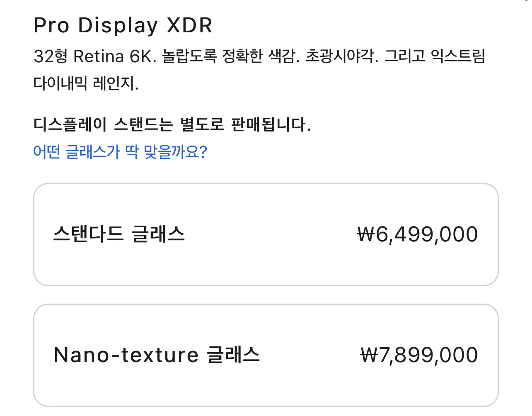Screen dimensions: 532x416
Task: Click the word 별도로 in the bold notice
Action: [x=202, y=124]
